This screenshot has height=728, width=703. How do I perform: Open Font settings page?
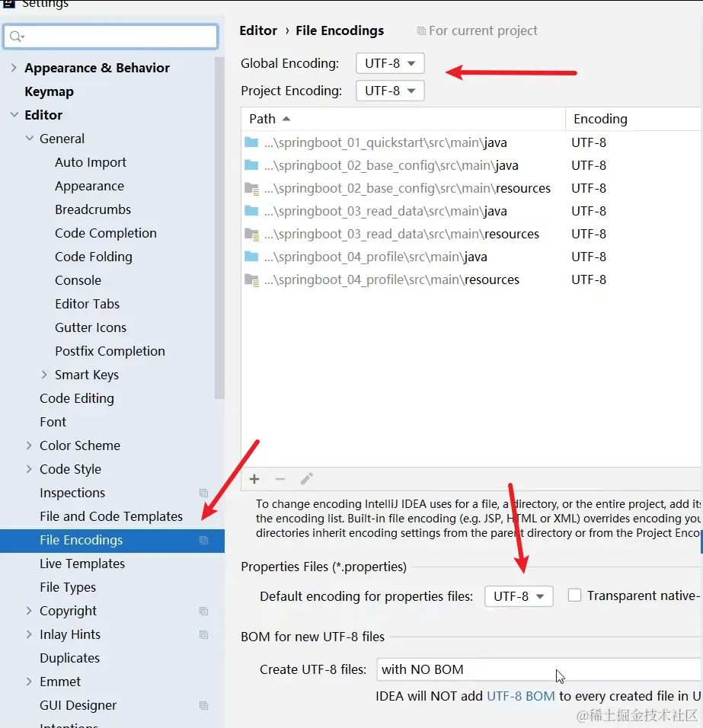53,422
